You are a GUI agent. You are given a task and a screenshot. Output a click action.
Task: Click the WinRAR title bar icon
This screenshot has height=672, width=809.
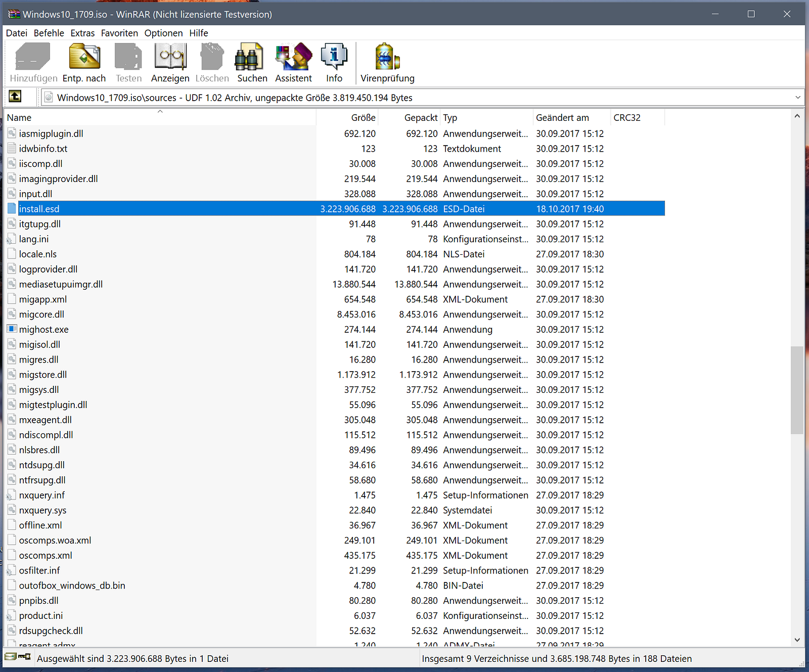point(14,14)
